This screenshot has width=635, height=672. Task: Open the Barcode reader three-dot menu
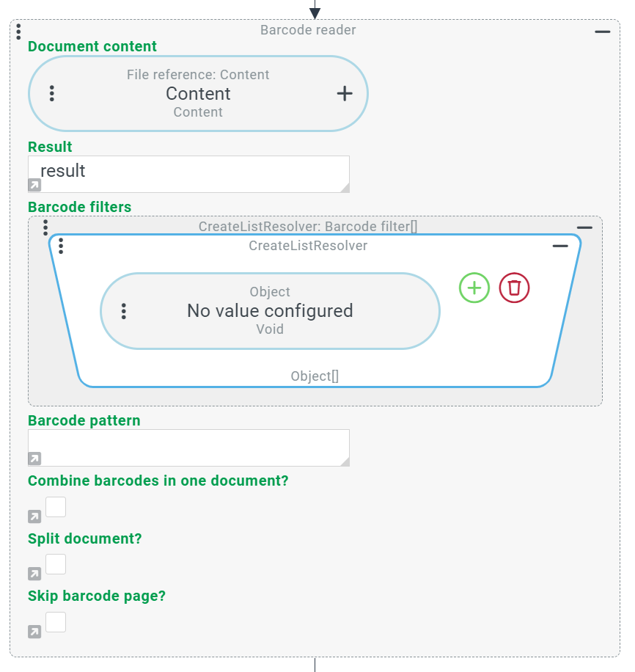coord(18,32)
